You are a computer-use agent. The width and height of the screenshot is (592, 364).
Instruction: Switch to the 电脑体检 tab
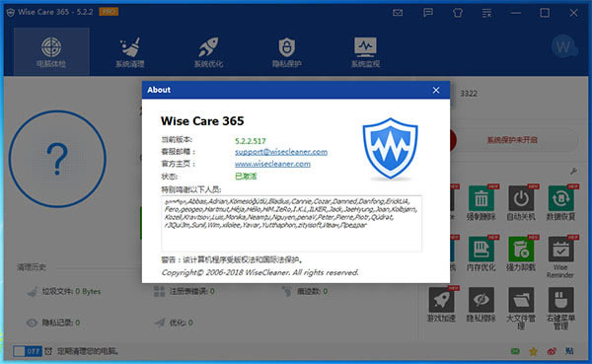pyautogui.click(x=51, y=51)
